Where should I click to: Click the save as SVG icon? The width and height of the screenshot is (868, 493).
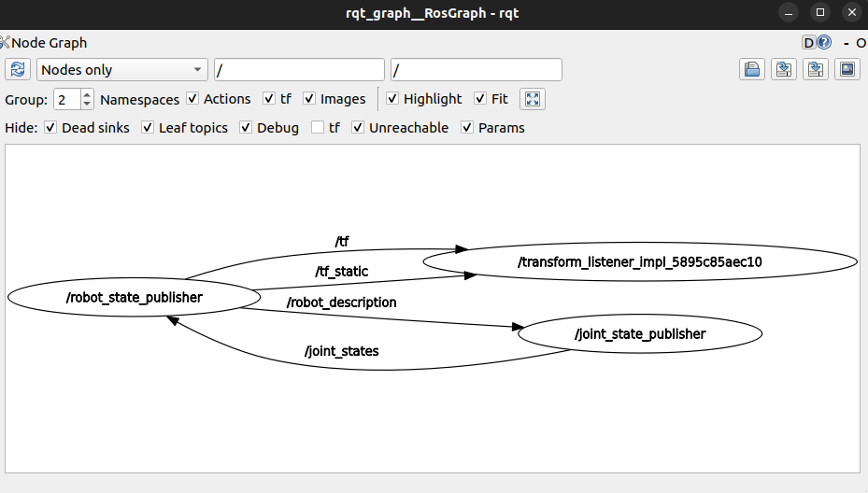815,70
